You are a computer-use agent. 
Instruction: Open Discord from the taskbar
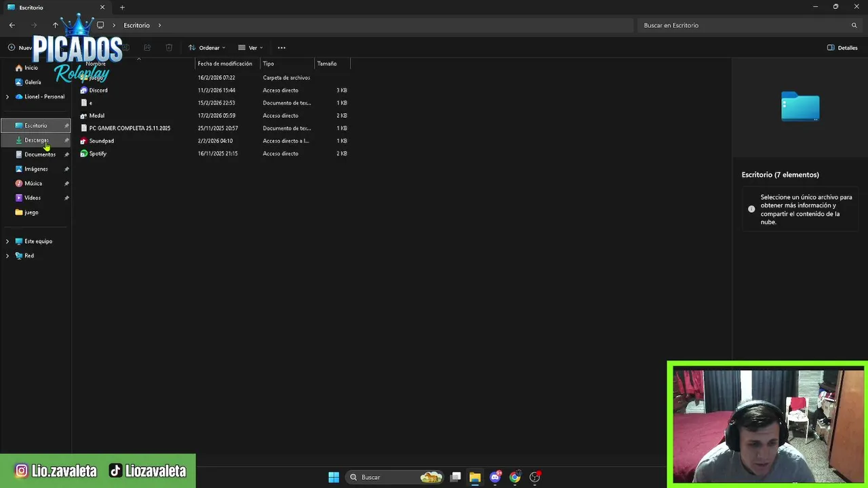click(x=495, y=477)
